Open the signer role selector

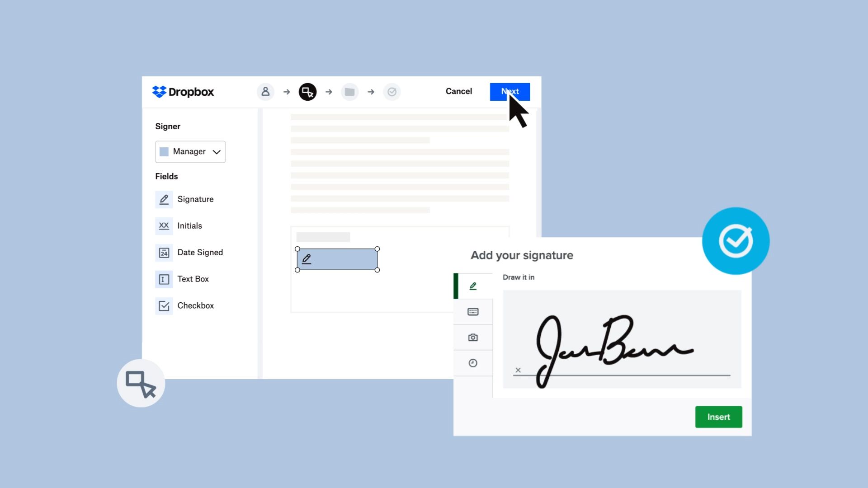[189, 151]
